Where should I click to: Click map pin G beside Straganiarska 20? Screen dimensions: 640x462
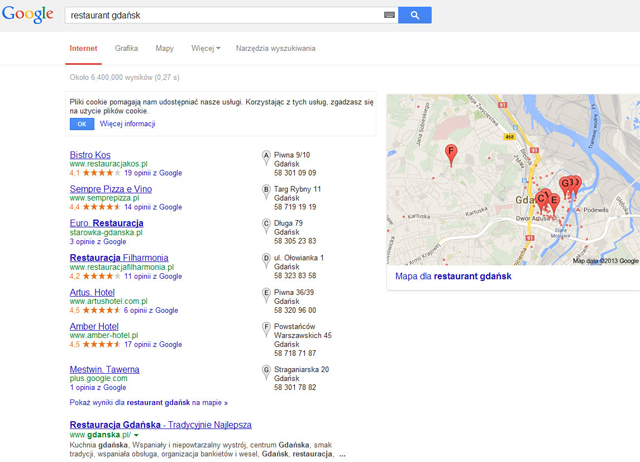[266, 373]
